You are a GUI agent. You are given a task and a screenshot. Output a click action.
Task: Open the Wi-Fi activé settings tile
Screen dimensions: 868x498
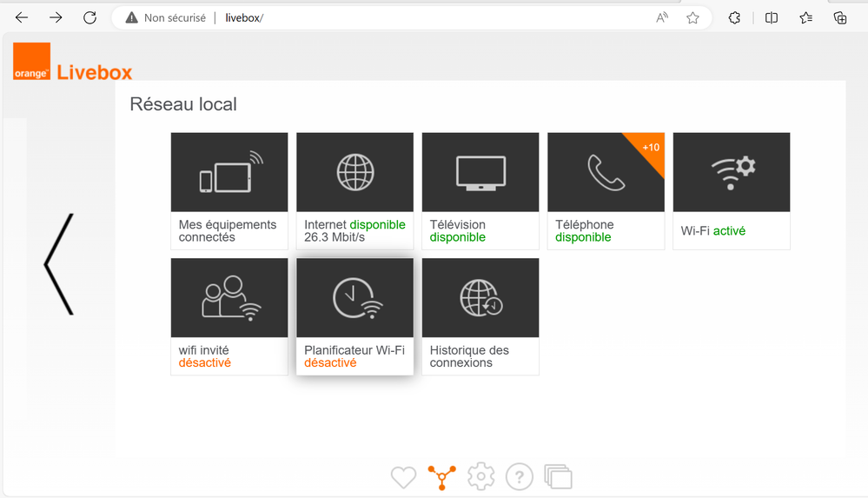point(732,190)
